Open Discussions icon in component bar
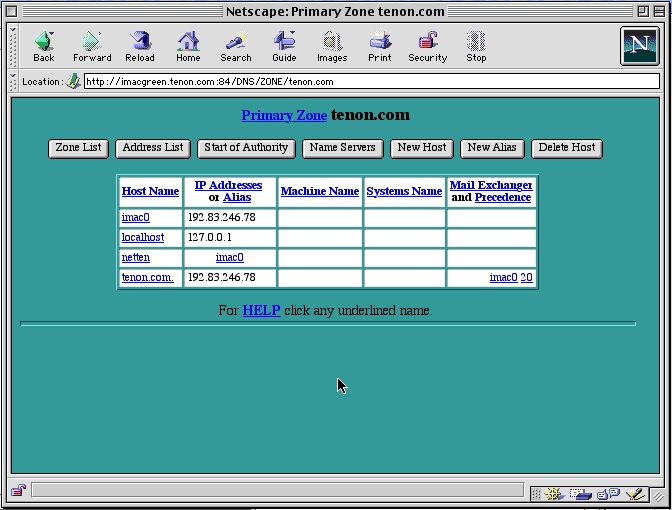The image size is (672, 510). click(x=609, y=494)
